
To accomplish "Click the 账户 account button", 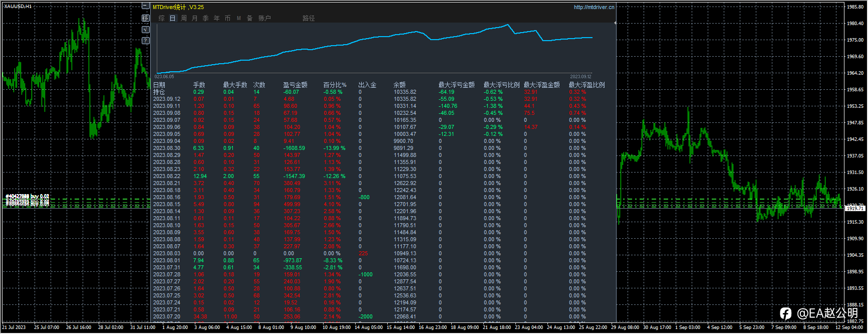I will click(264, 18).
